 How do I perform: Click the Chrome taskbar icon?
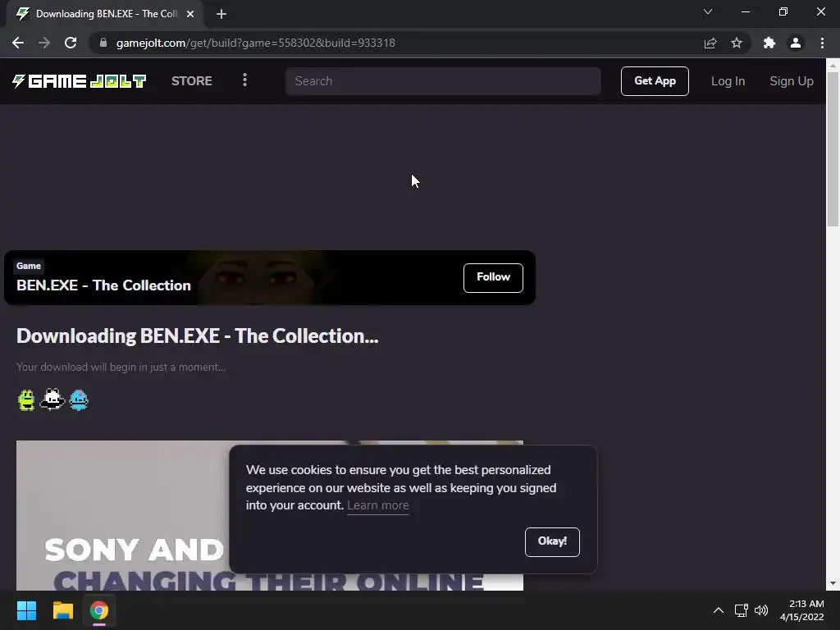pyautogui.click(x=99, y=610)
